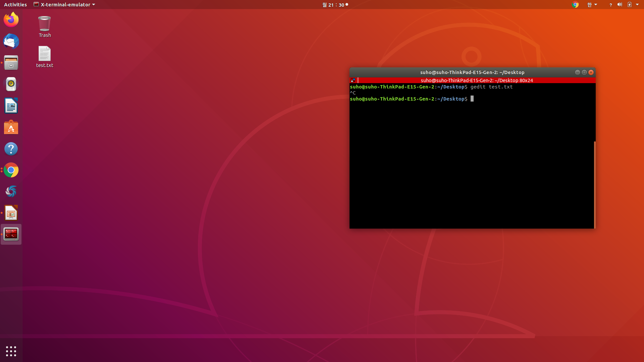Open the Terminator grouping menu icon
The image size is (644, 362).
pos(353,80)
